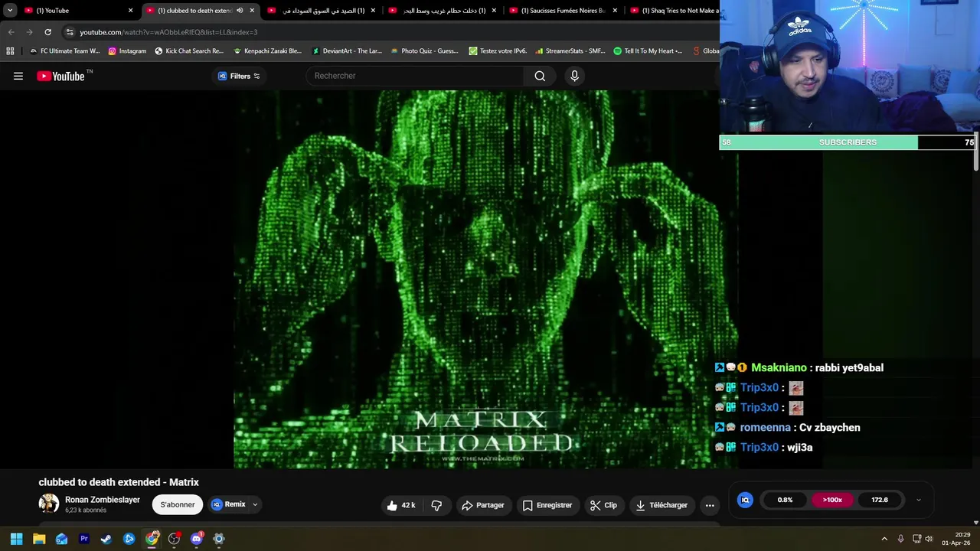Click the magnifier search button
This screenshot has width=980, height=551.
click(x=540, y=76)
